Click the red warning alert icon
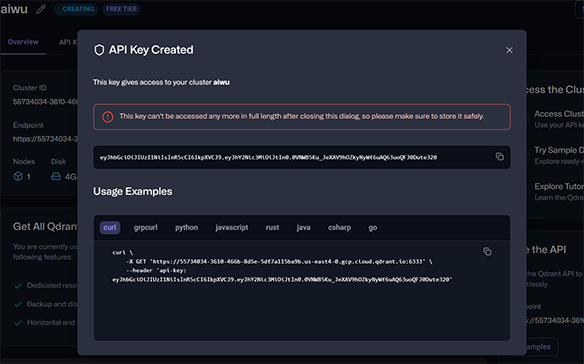 coord(108,117)
